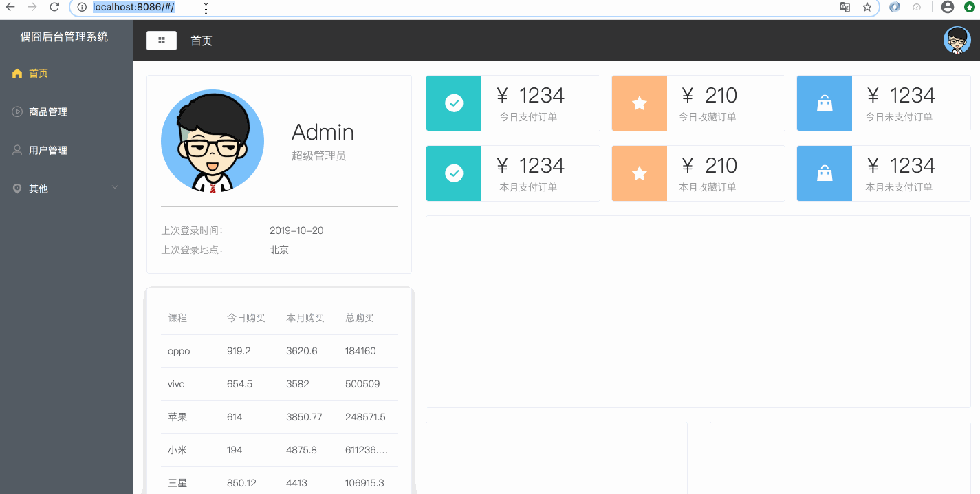The height and width of the screenshot is (494, 980).
Task: Click the sidebar collapse grid button
Action: click(162, 41)
